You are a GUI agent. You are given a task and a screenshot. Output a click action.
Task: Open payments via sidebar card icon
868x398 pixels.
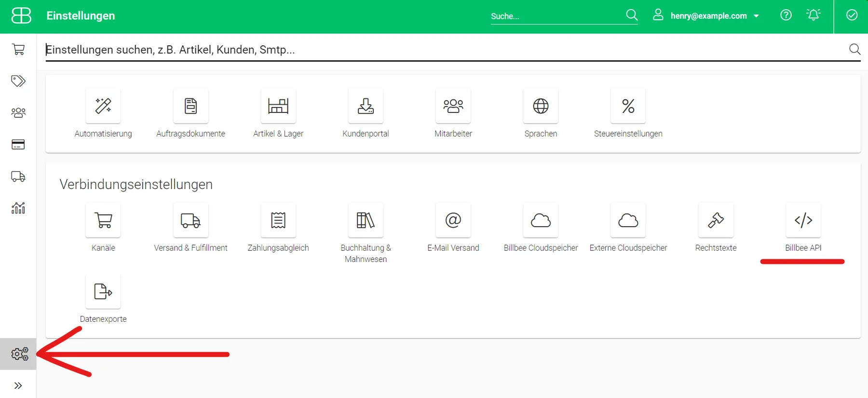[x=18, y=145]
